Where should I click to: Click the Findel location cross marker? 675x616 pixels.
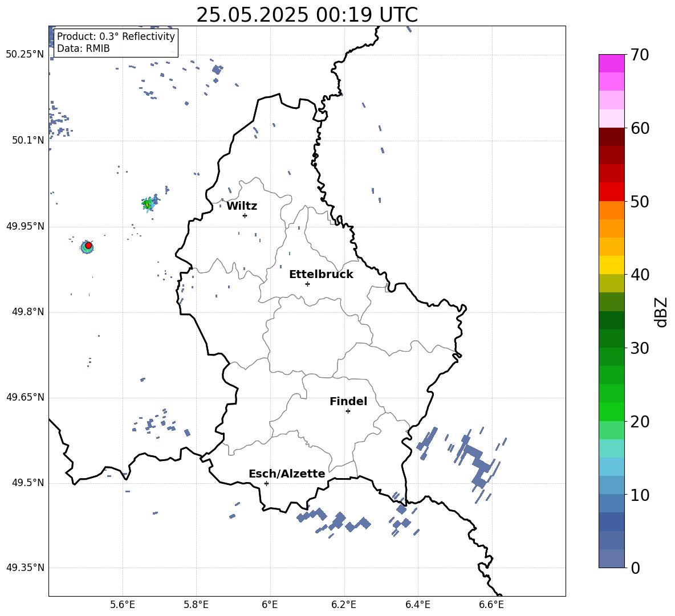(x=348, y=411)
